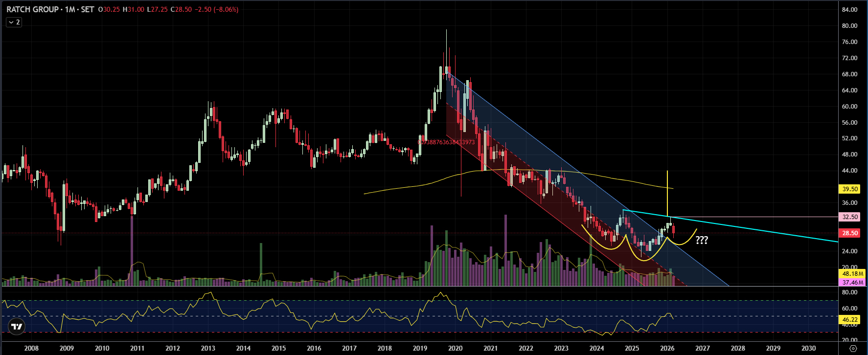868x355 pixels.
Task: Click the 2020 label on time axis
Action: pos(455,348)
